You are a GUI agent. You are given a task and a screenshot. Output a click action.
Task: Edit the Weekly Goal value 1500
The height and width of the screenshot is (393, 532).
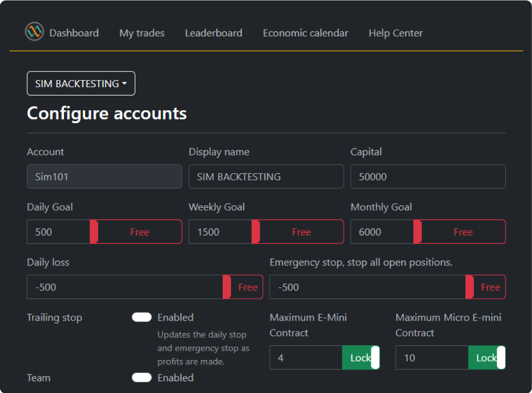pos(220,231)
